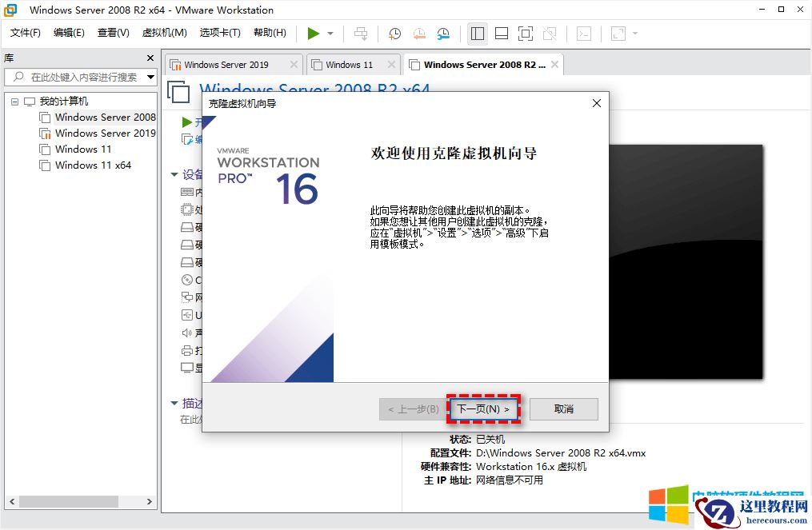Toggle the thumbnail bar view icon
The image size is (812, 530).
point(502,34)
